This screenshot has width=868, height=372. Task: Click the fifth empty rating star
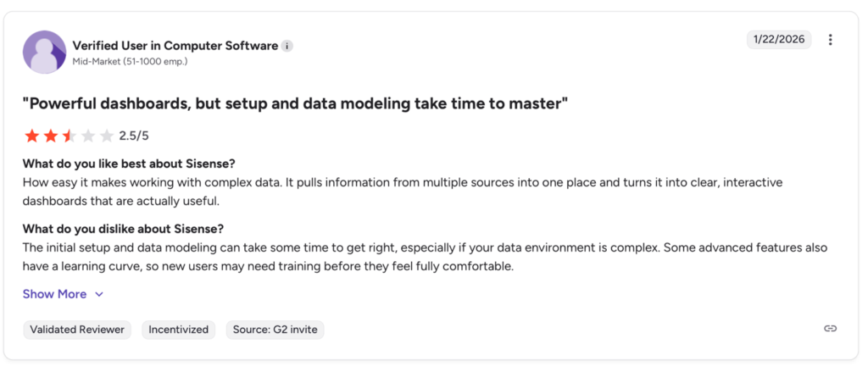(x=106, y=136)
